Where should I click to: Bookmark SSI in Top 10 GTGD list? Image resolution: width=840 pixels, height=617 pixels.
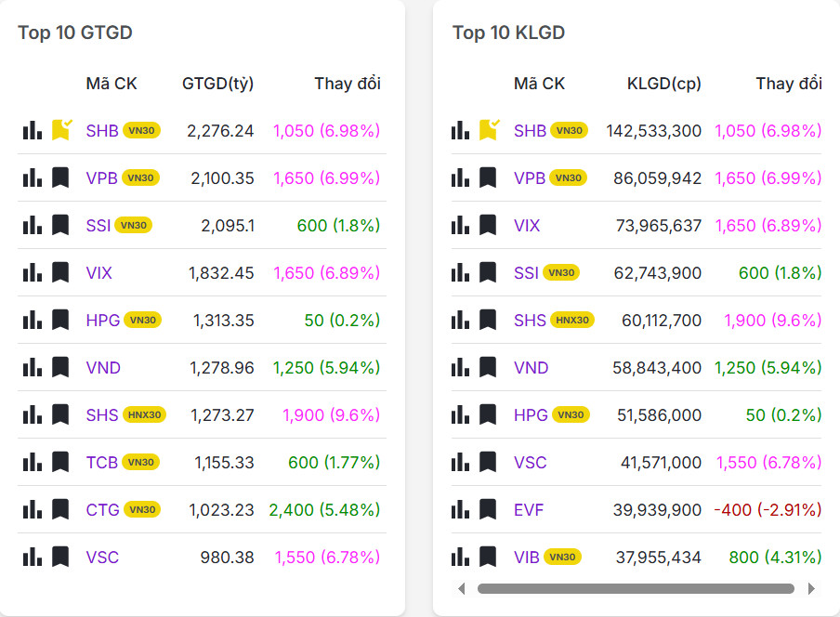tap(60, 225)
